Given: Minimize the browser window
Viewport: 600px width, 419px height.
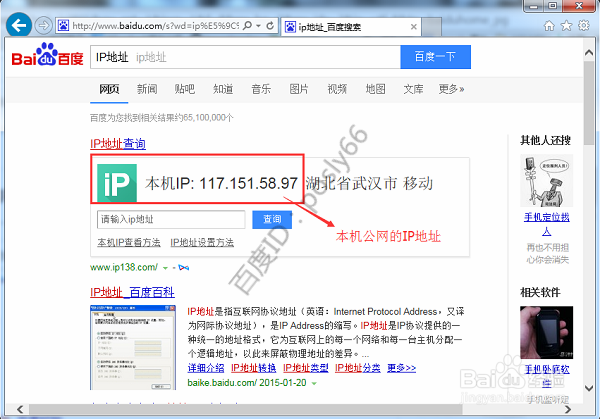Looking at the screenshot, I should click(x=533, y=6).
